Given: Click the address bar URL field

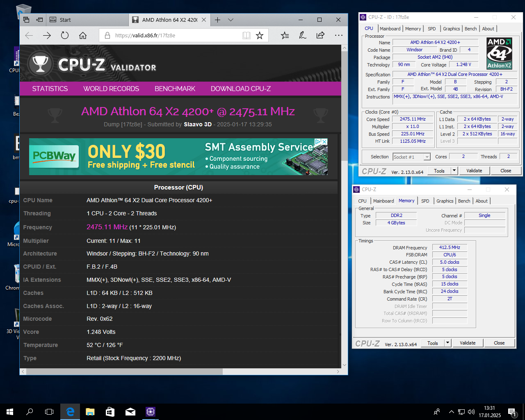Looking at the screenshot, I should click(x=176, y=35).
